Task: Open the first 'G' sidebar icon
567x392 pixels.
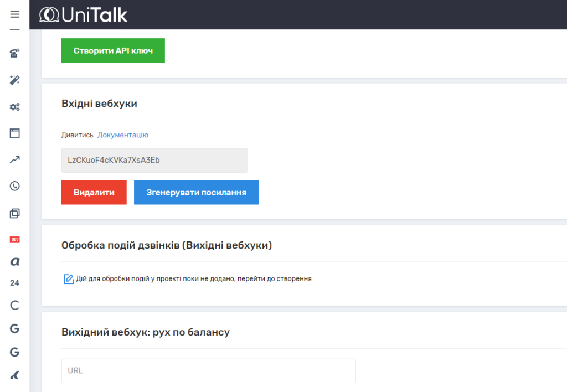Action: (x=14, y=328)
